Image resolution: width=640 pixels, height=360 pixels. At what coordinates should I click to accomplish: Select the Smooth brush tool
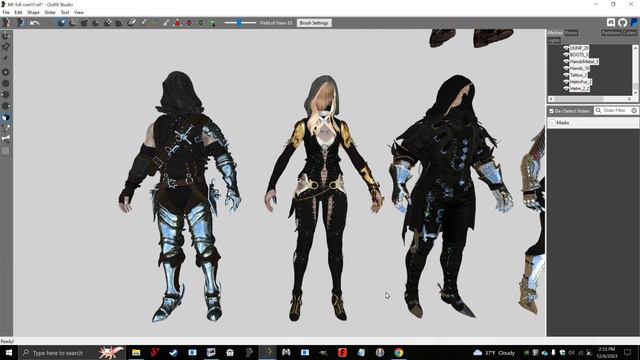coord(119,23)
